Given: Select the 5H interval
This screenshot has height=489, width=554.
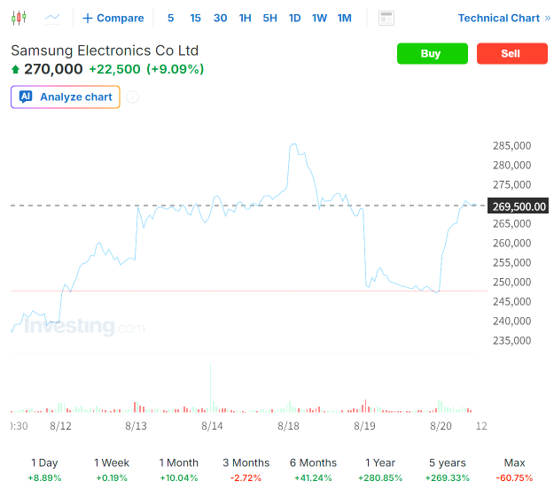Looking at the screenshot, I should pyautogui.click(x=270, y=18).
